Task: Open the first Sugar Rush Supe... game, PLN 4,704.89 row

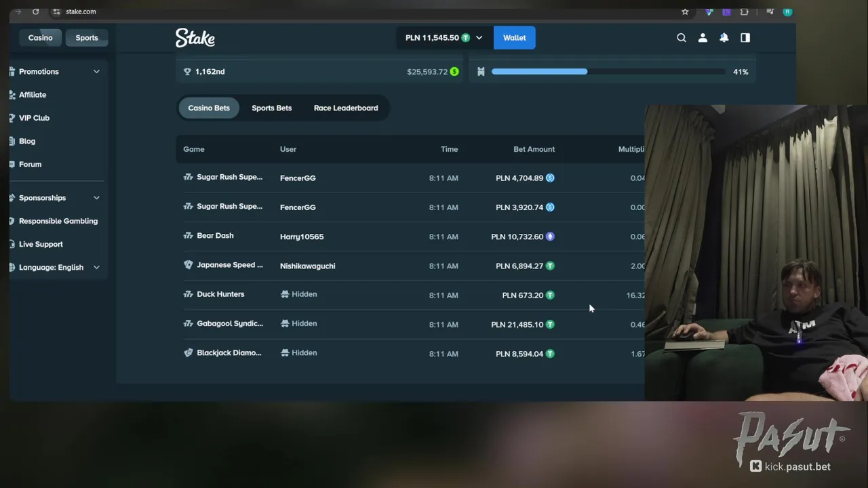Action: (229, 177)
